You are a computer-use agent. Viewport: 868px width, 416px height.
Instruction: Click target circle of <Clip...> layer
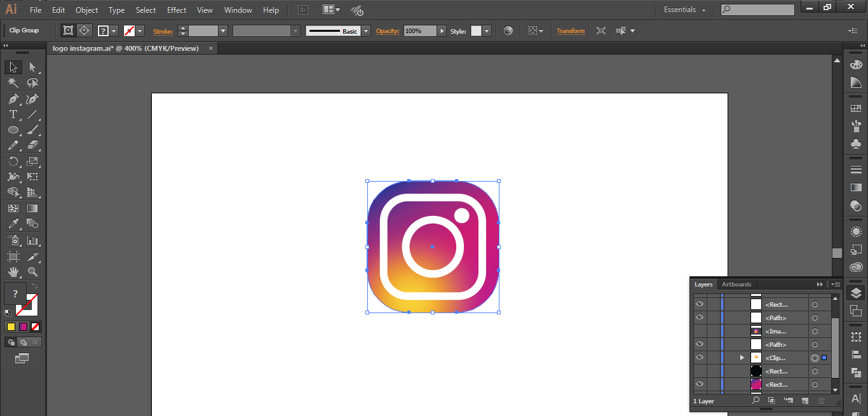coord(815,358)
